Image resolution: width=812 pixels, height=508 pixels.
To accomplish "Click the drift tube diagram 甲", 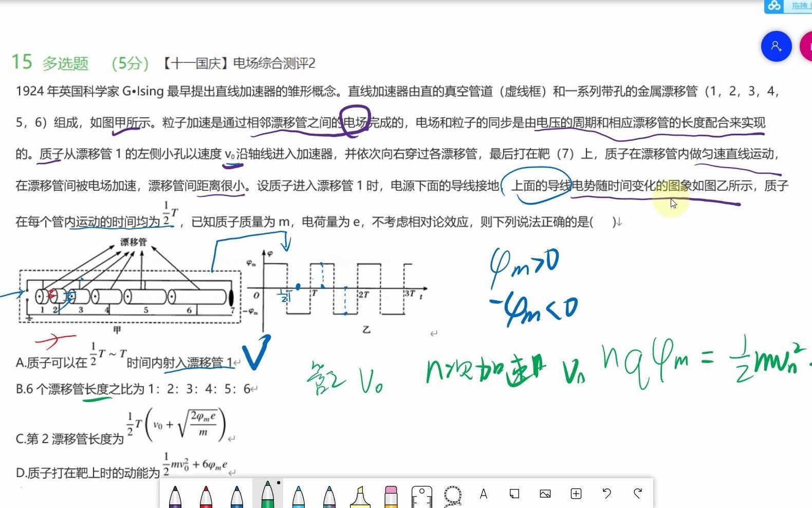I will pyautogui.click(x=129, y=286).
